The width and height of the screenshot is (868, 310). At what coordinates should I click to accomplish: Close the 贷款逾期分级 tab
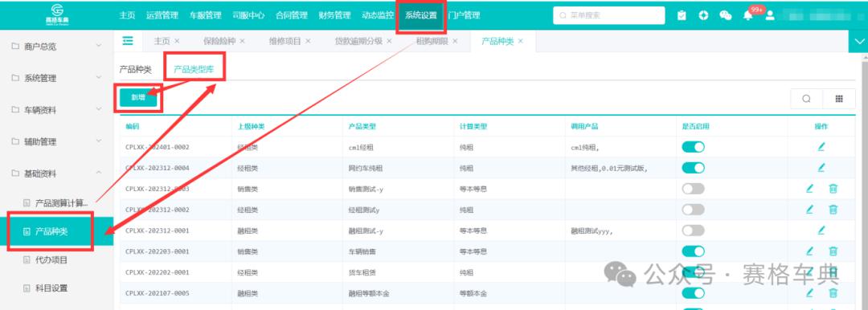389,41
